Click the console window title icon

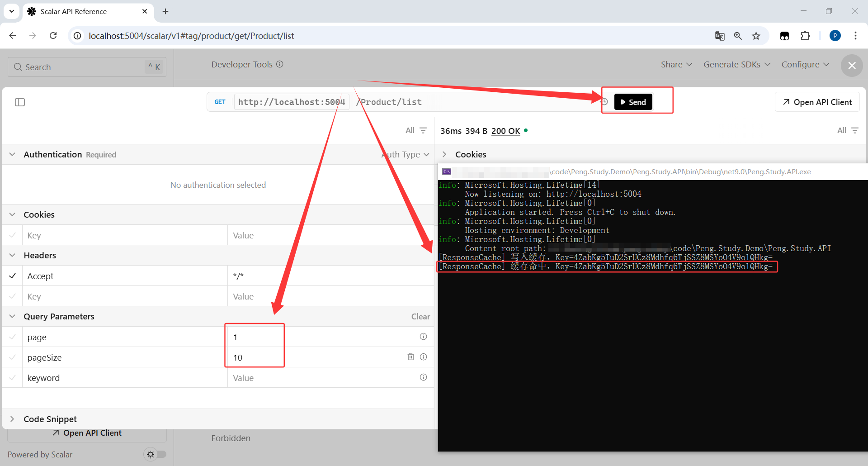pyautogui.click(x=447, y=172)
